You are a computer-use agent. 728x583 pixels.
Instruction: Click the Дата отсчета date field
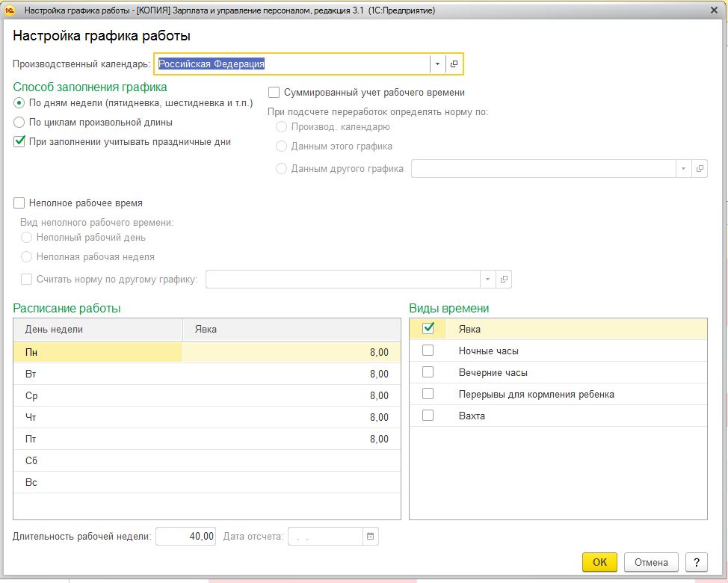[x=325, y=537]
